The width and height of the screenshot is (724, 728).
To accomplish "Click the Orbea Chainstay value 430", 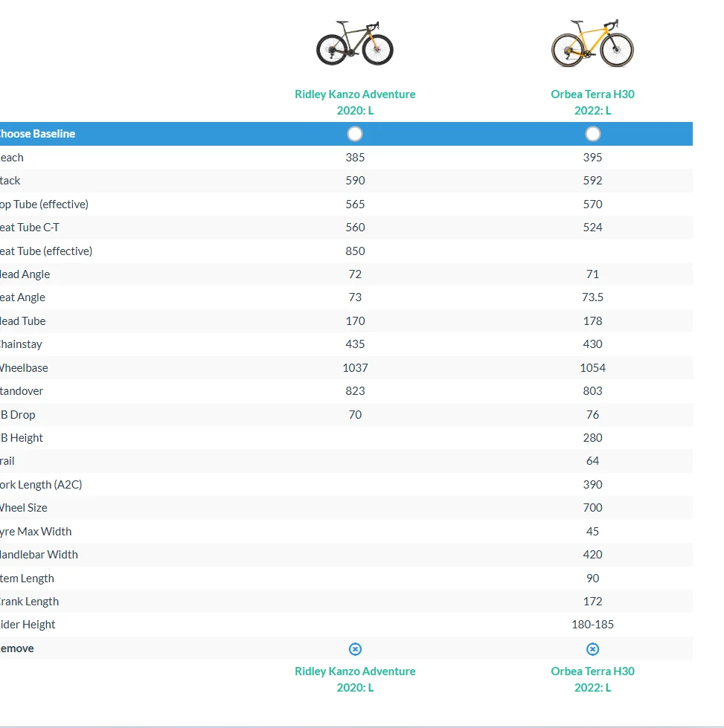I will (592, 344).
